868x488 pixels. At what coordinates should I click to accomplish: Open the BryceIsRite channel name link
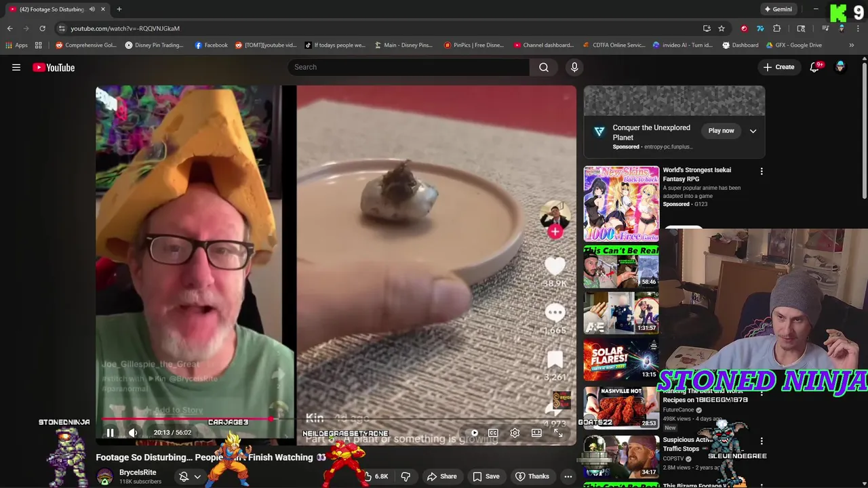138,472
